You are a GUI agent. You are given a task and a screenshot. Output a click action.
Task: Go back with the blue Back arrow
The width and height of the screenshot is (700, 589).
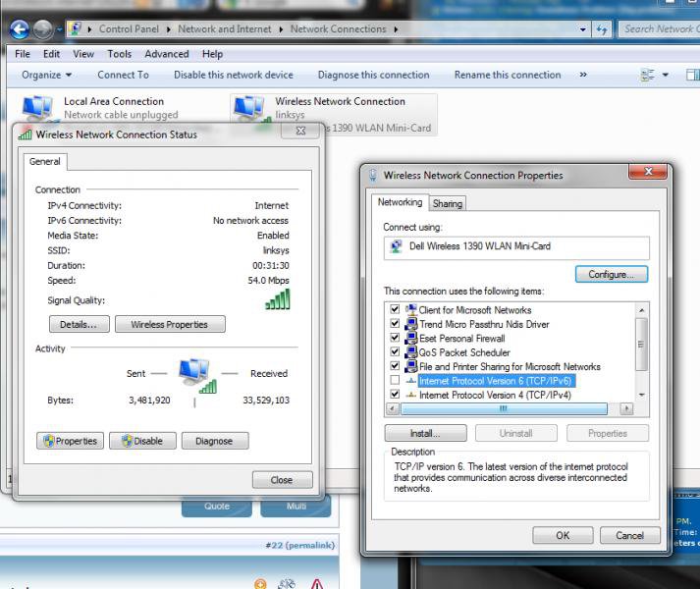[20, 29]
